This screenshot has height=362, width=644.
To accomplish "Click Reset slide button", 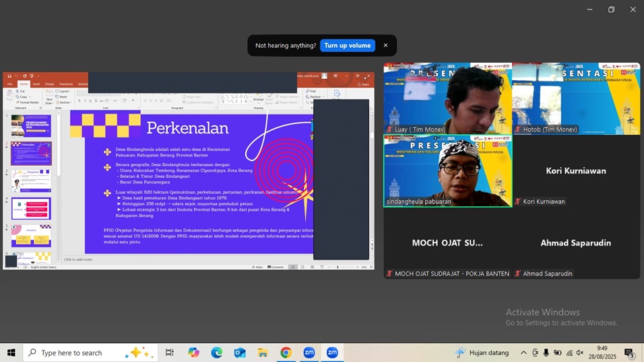I will 61,97.
